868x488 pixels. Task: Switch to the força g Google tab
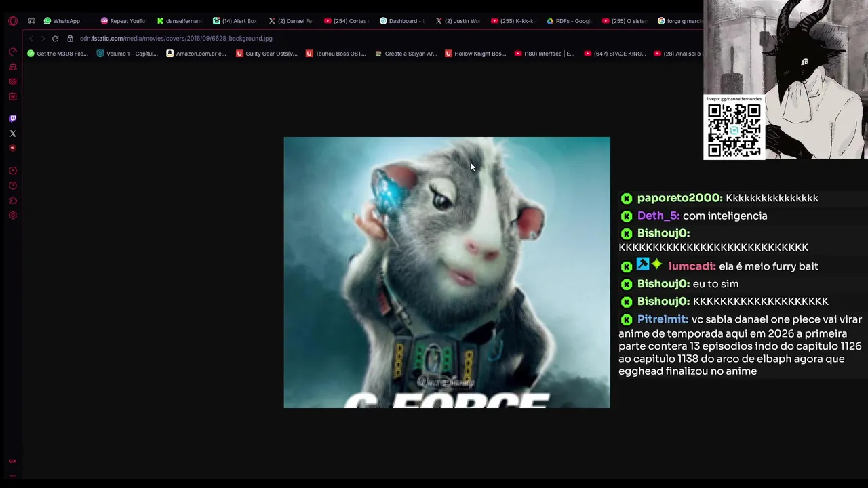coord(679,21)
